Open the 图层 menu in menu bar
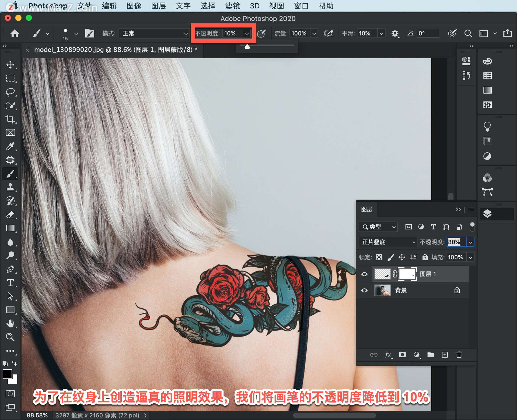 point(158,6)
